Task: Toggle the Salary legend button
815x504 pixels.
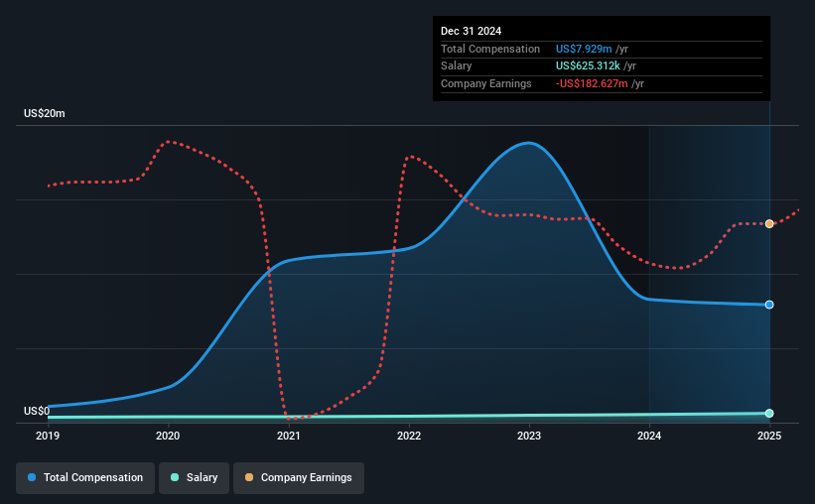Action: click(x=194, y=477)
